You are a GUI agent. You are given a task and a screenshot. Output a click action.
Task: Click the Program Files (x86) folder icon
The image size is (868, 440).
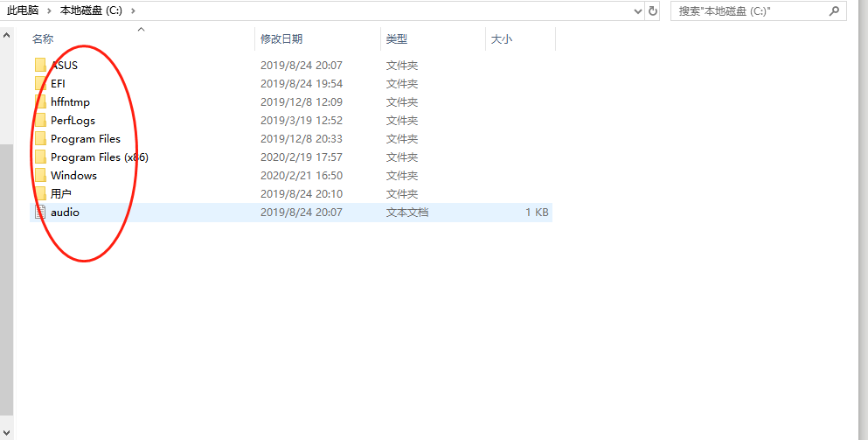tap(40, 157)
